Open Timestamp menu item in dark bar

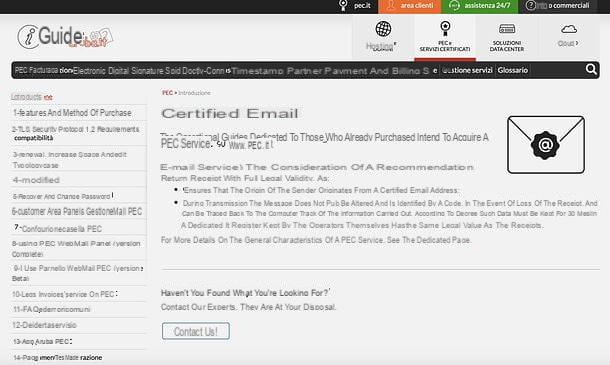coord(258,71)
